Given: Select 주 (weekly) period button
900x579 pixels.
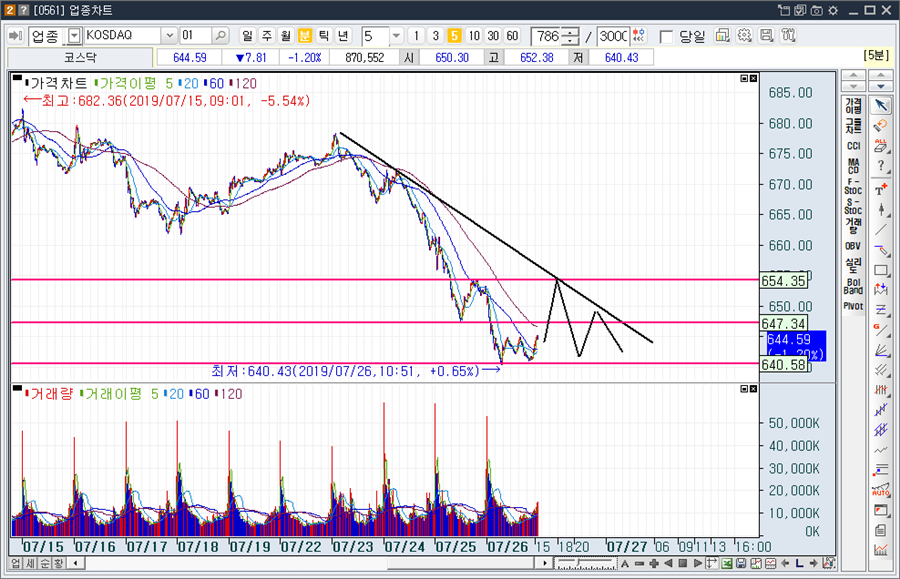Looking at the screenshot, I should tap(267, 36).
